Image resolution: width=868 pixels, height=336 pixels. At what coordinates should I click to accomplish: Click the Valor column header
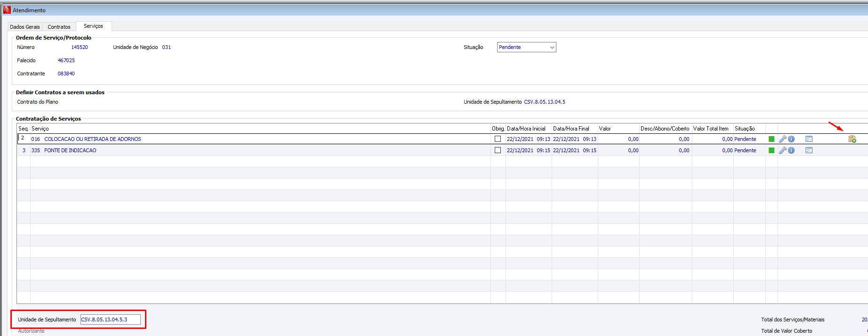click(619, 129)
